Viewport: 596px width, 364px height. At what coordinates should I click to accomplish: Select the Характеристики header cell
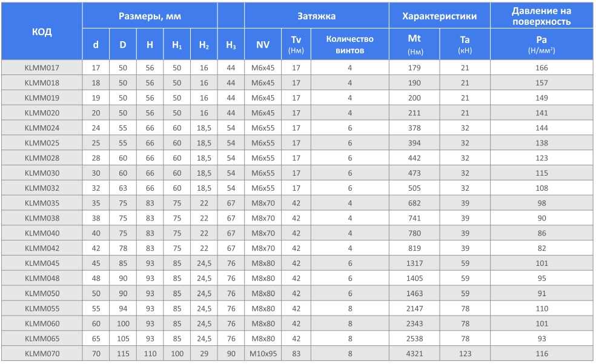coord(439,16)
